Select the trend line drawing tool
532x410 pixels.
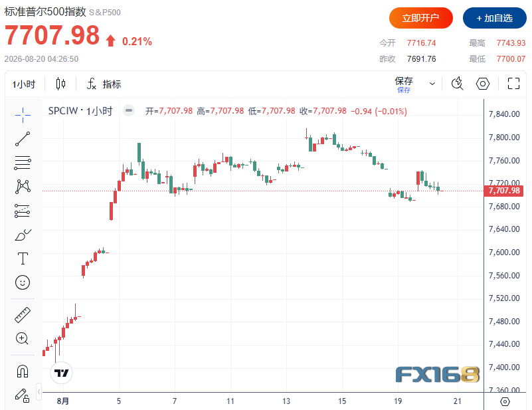[x=23, y=139]
